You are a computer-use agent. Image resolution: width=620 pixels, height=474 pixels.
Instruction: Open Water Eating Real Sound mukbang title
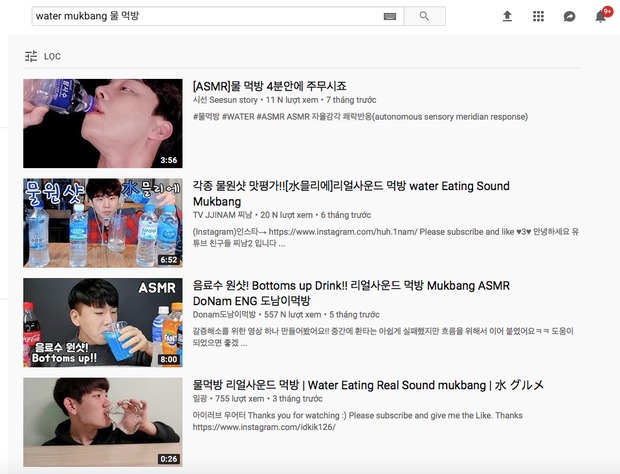(368, 385)
